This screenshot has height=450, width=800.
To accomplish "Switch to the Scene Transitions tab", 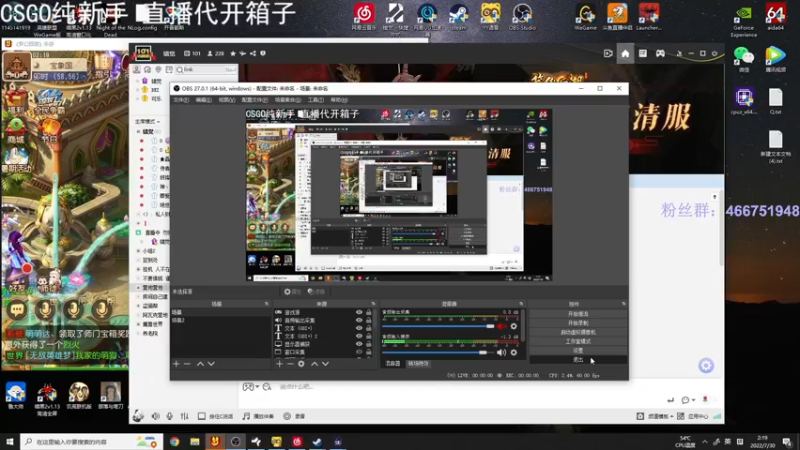I will [x=418, y=364].
